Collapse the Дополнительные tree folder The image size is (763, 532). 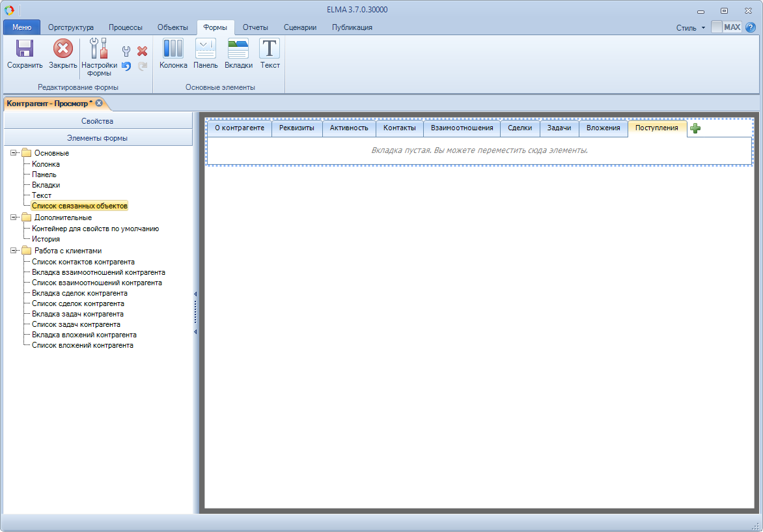pyautogui.click(x=14, y=217)
